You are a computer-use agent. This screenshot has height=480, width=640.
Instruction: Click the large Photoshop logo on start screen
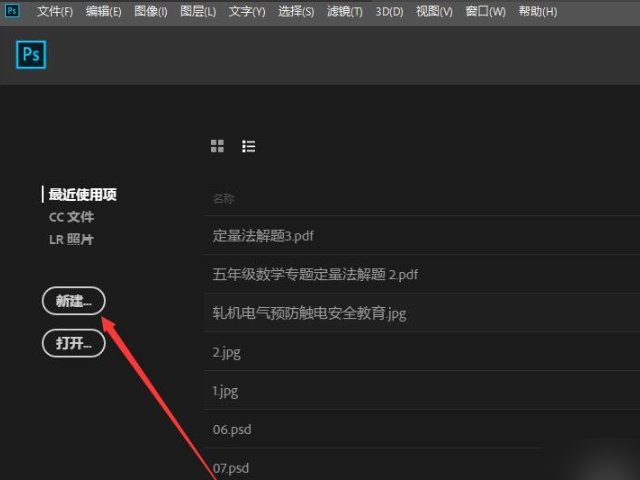point(31,55)
